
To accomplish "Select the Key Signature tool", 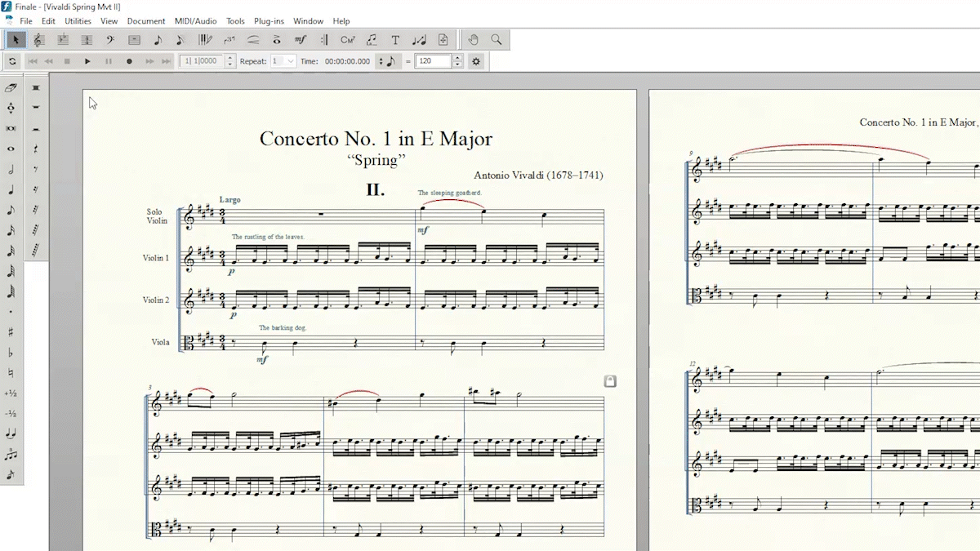I will (x=63, y=39).
